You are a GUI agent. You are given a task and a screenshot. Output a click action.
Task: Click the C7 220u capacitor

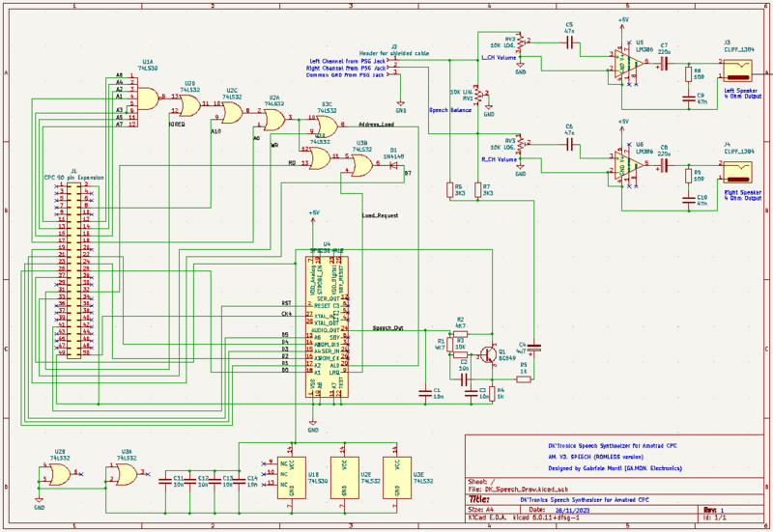[x=665, y=62]
